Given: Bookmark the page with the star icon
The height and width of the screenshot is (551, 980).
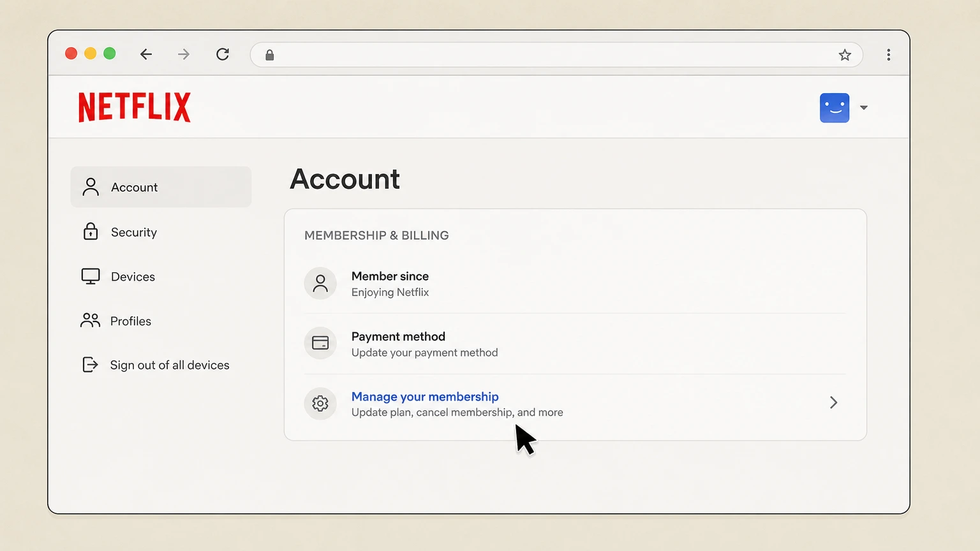Looking at the screenshot, I should (845, 55).
